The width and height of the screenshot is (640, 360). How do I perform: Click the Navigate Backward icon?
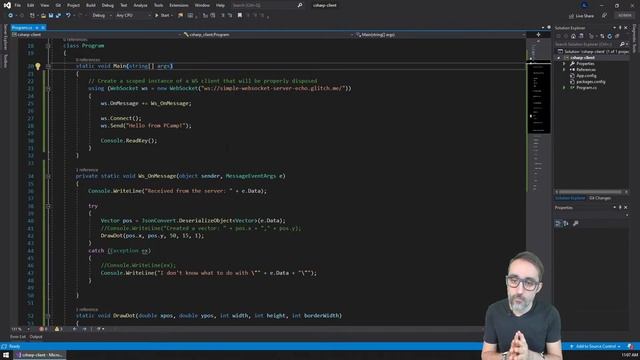point(10,16)
